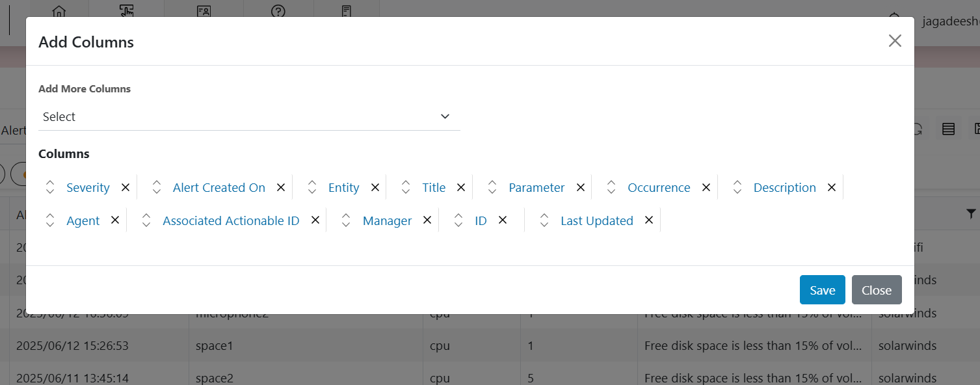Remove the Description column
Screen dimensions: 980x385
832,187
